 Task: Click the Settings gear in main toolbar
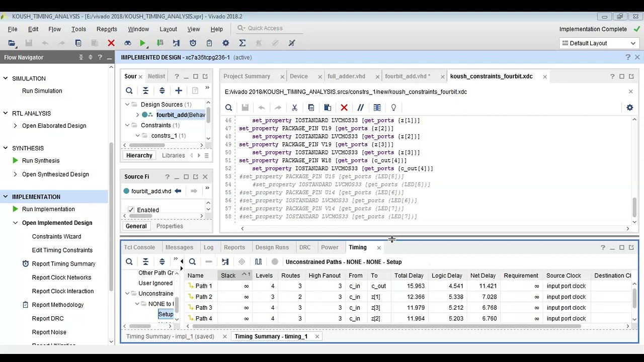coord(225,43)
